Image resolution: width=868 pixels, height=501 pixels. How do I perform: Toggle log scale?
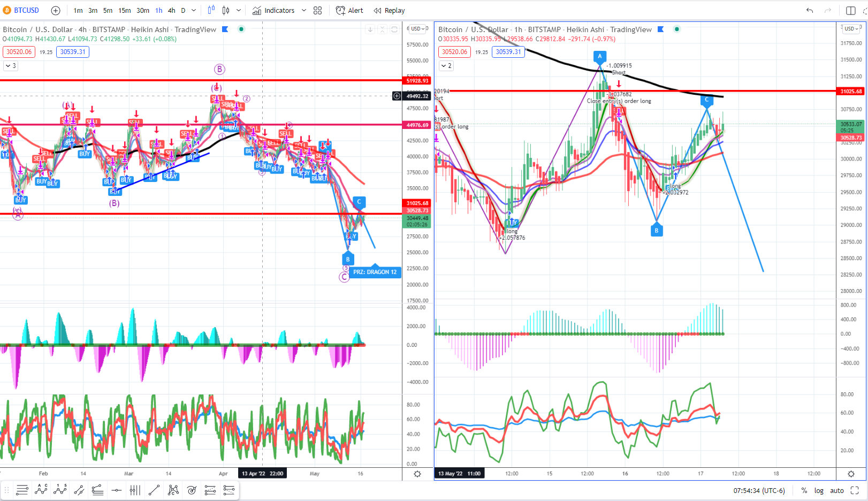click(819, 490)
